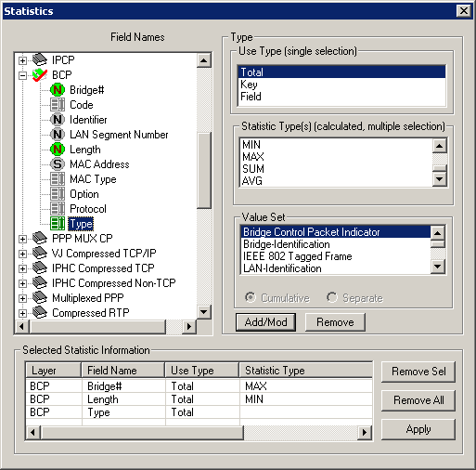The height and width of the screenshot is (470, 476).
Task: Expand the IPCP tree node
Action: pyautogui.click(x=22, y=60)
